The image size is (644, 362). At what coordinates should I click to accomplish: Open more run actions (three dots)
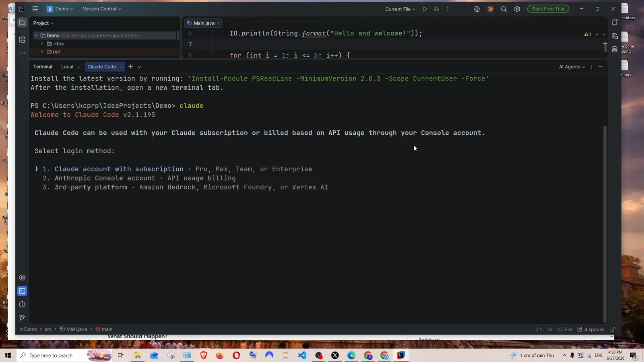[x=448, y=9]
